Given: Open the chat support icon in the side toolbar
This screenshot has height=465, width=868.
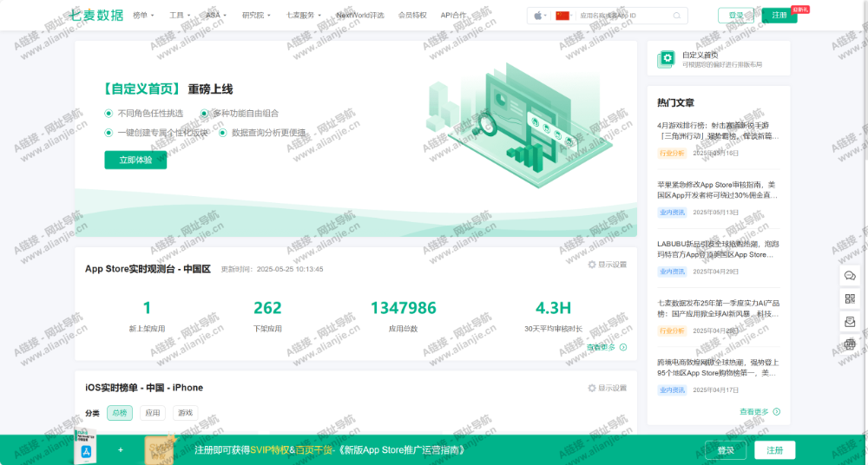Looking at the screenshot, I should click(850, 276).
